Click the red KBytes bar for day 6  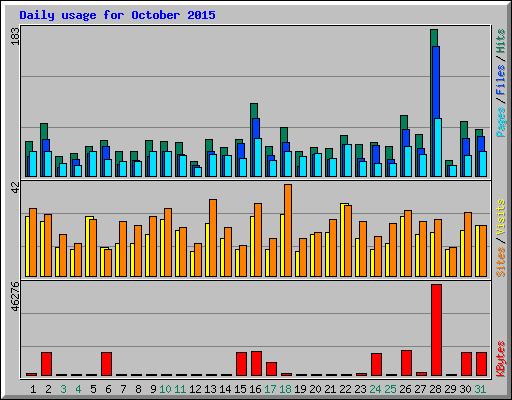point(106,364)
